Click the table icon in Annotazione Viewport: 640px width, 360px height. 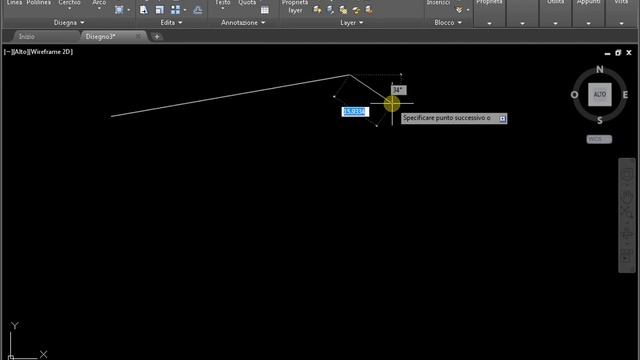click(x=264, y=10)
